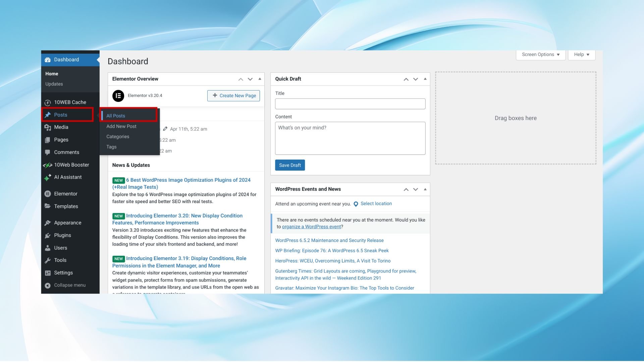This screenshot has height=362, width=644.
Task: Collapse the WordPress Events and News panel
Action: point(425,189)
